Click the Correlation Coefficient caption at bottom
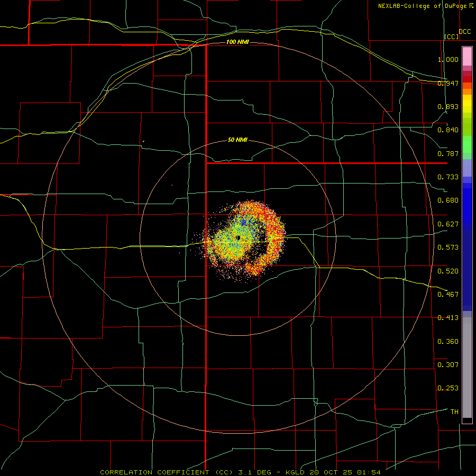 click(x=240, y=472)
